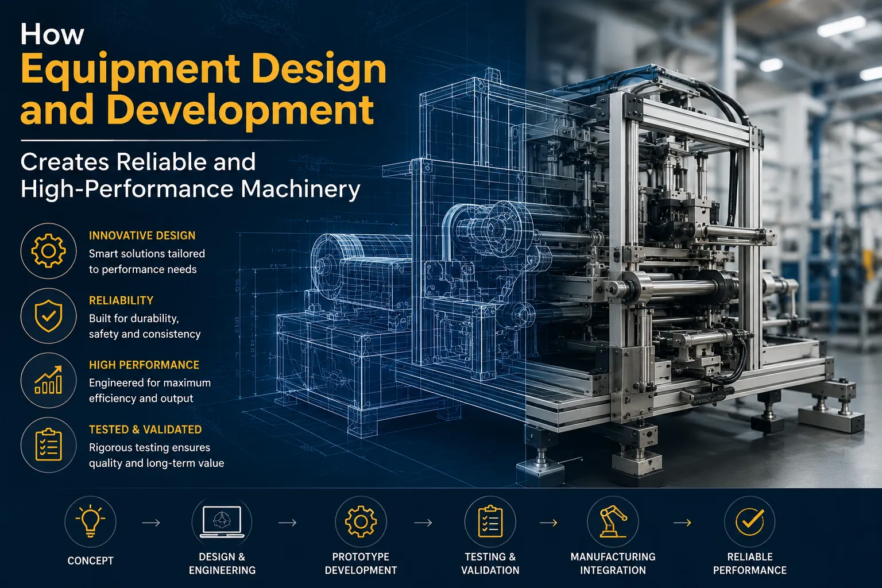This screenshot has width=882, height=588.
Task: Select the "safety and consistency" text line
Action: pyautogui.click(x=145, y=334)
